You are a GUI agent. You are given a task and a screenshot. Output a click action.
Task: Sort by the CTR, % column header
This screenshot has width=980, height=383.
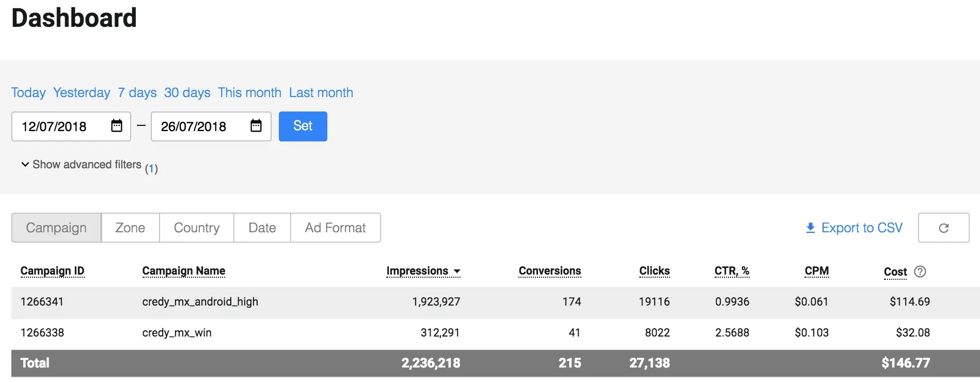coord(732,271)
